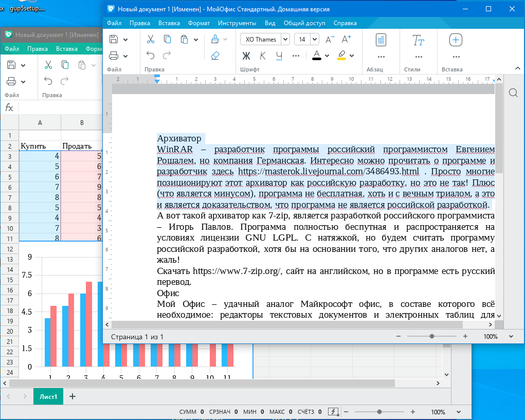The image size is (525, 420).
Task: Open the Вставка menu in the document editor
Action: [x=169, y=23]
